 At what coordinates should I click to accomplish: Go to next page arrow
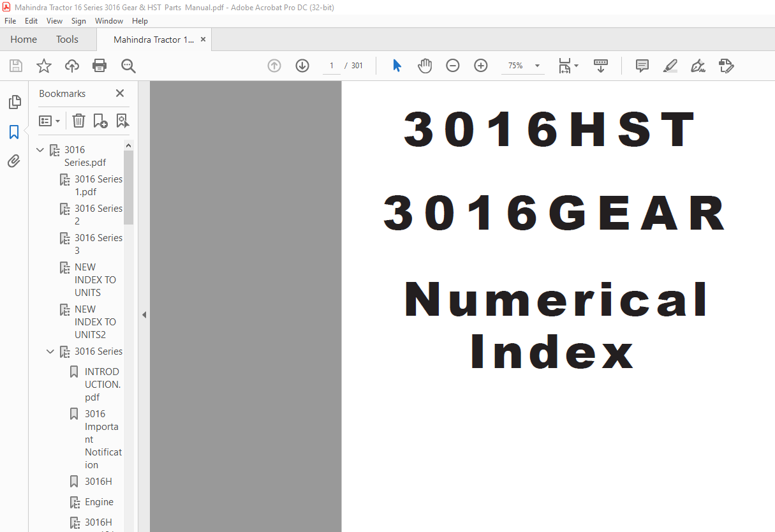click(x=302, y=66)
